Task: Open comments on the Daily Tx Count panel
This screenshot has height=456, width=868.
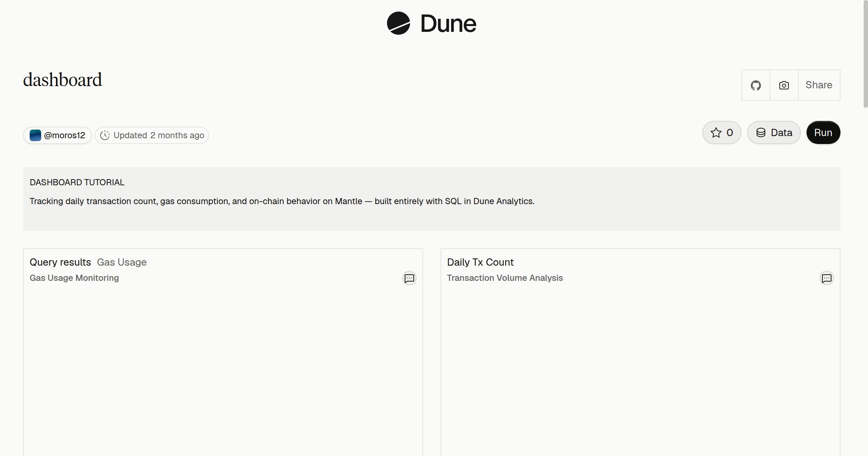Action: click(827, 278)
